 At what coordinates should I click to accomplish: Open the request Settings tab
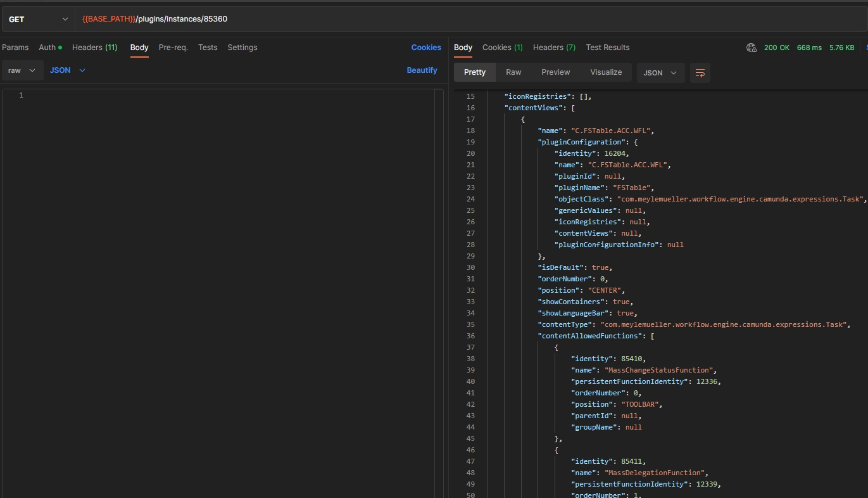[242, 48]
